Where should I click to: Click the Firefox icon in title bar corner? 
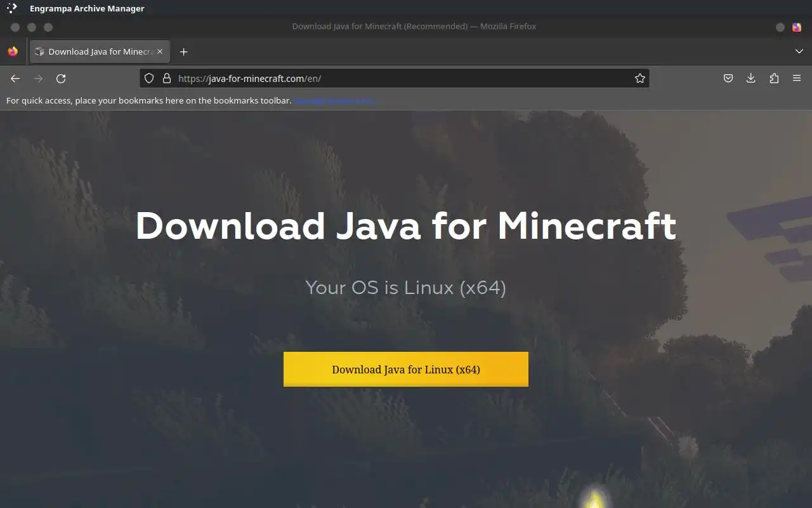797,27
